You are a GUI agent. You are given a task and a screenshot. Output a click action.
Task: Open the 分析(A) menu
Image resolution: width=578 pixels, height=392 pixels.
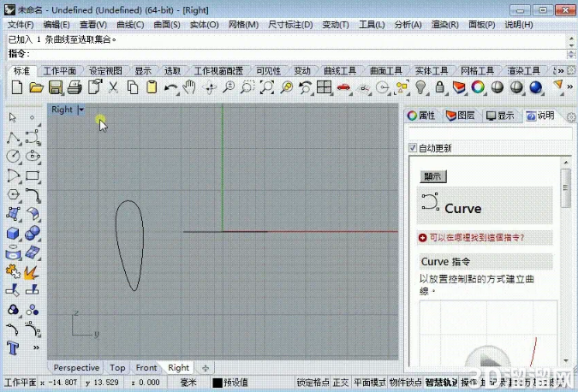tap(408, 25)
